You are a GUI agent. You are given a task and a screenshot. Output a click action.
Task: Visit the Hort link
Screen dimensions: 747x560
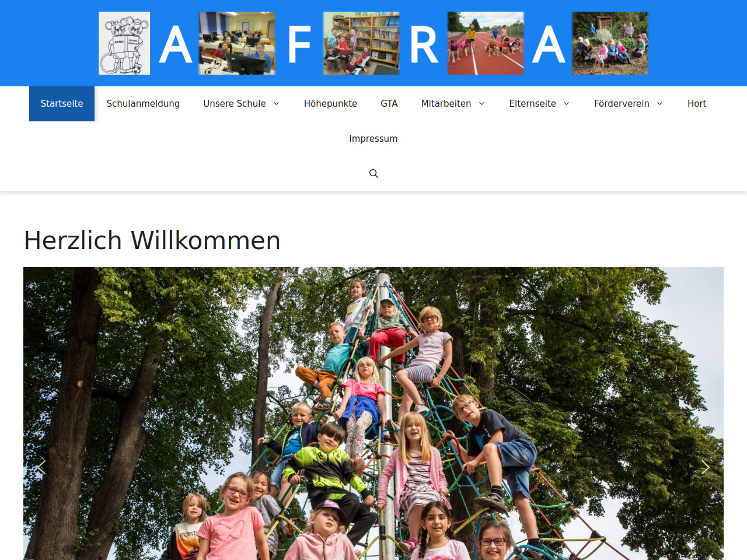[x=697, y=104]
